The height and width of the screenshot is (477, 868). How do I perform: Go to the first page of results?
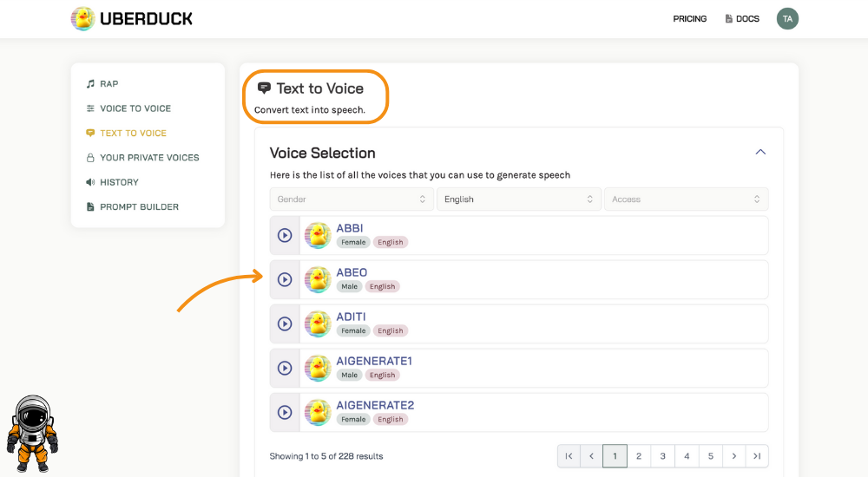569,456
